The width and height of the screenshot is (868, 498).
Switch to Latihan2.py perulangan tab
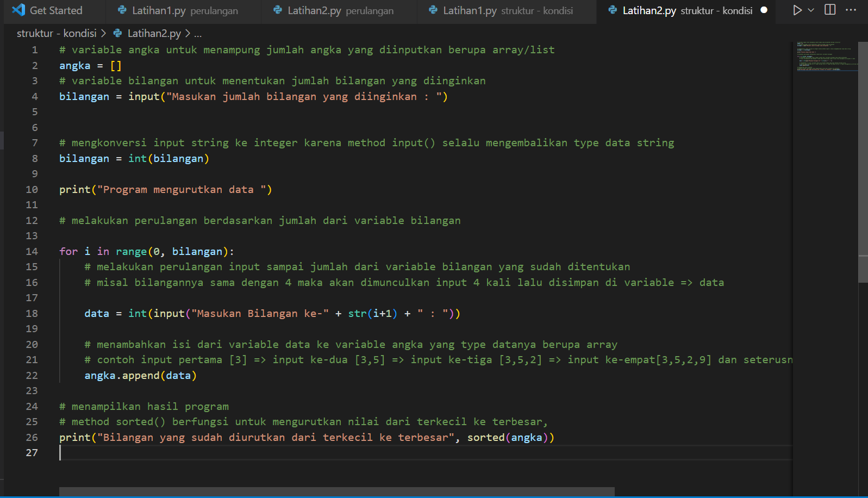pos(340,10)
